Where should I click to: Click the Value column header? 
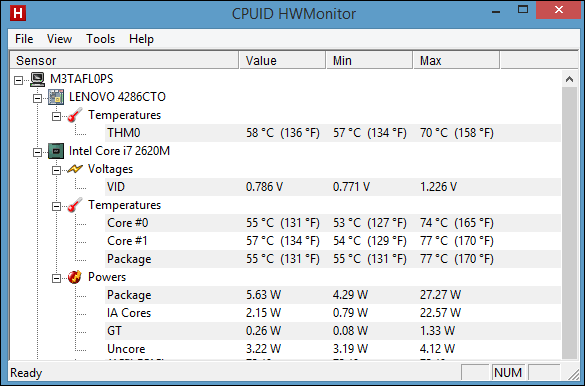(282, 60)
